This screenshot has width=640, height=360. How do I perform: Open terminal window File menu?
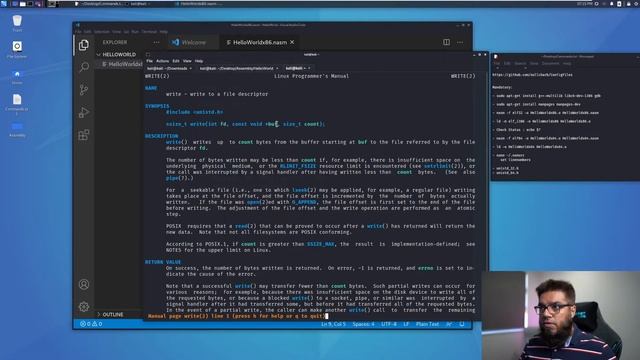click(149, 61)
